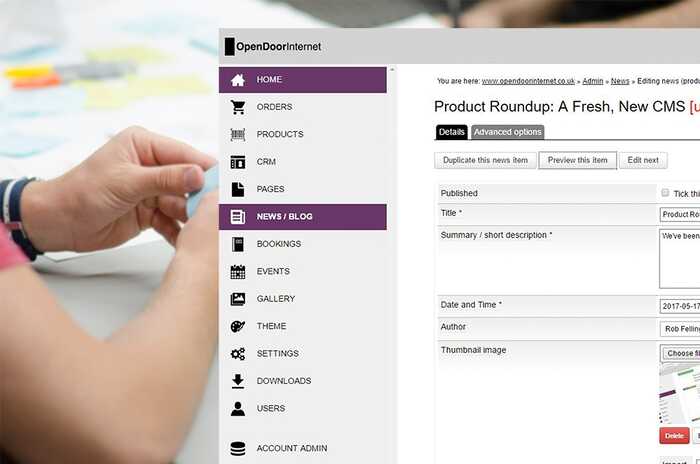700x464 pixels.
Task: Click the Theme palette icon
Action: pos(238,326)
